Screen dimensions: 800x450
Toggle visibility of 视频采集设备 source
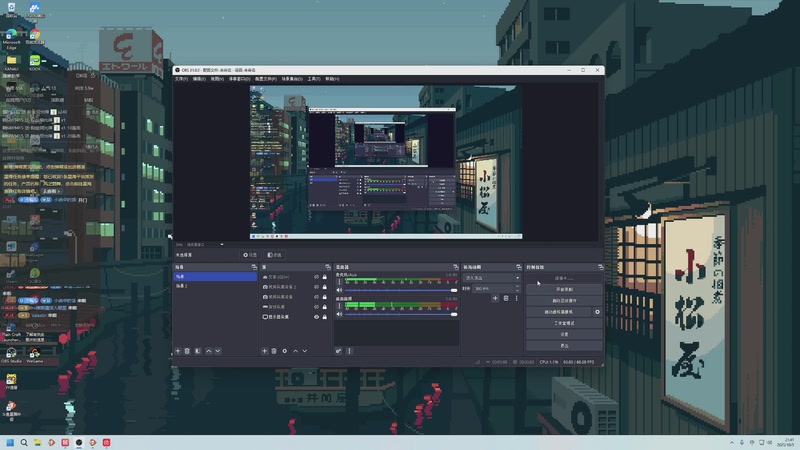316,297
